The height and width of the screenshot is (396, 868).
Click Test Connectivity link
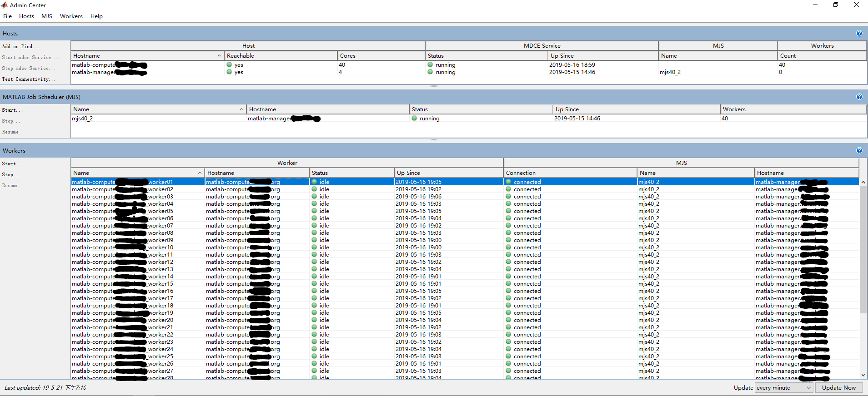point(29,79)
